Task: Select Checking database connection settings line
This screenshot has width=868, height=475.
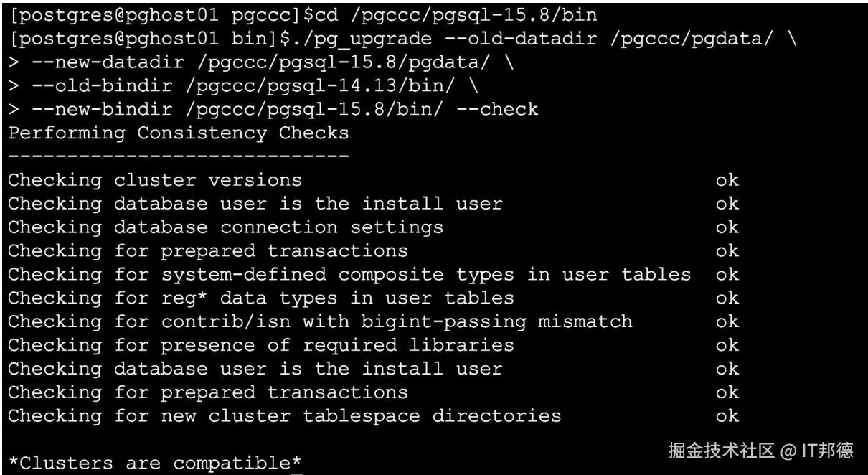Action: pos(225,227)
